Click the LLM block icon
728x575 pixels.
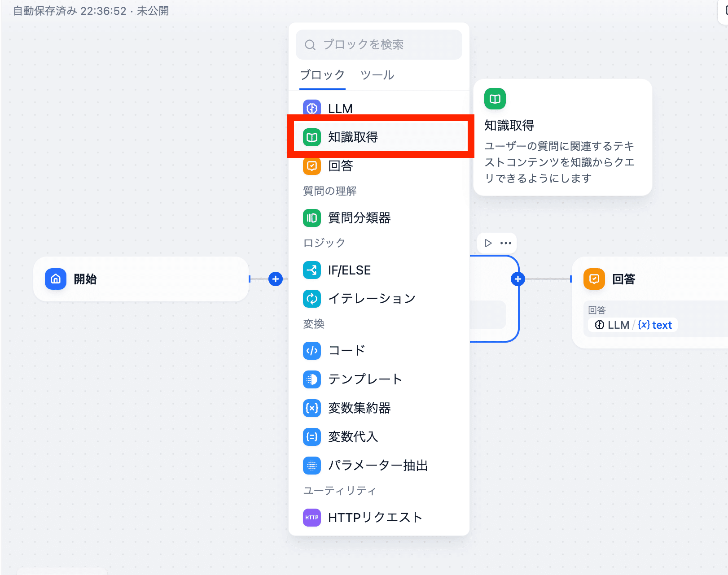(311, 109)
